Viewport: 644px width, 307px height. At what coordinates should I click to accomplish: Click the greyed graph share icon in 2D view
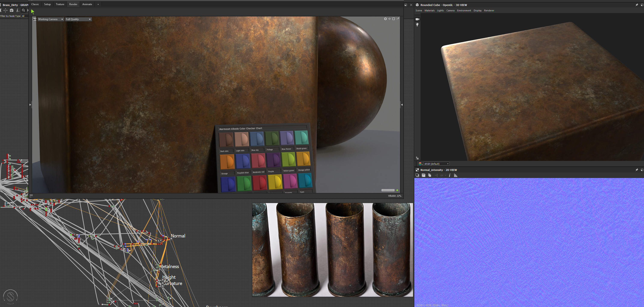click(x=436, y=175)
